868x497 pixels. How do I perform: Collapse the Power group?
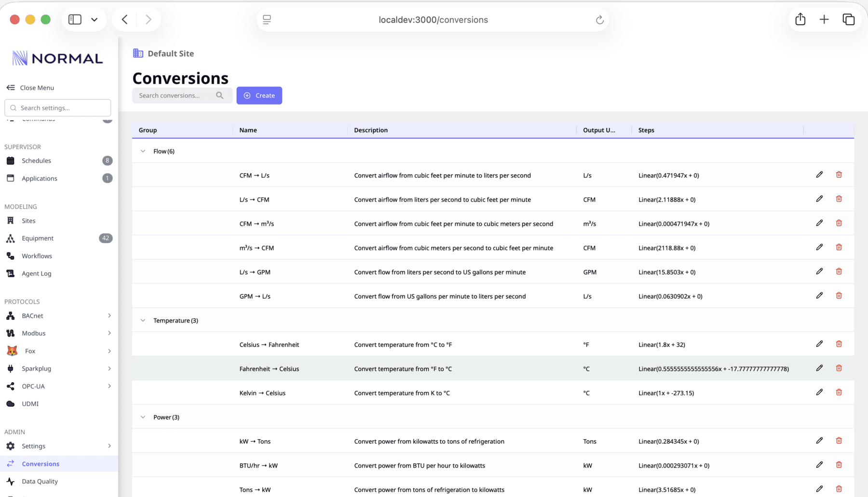pyautogui.click(x=143, y=417)
